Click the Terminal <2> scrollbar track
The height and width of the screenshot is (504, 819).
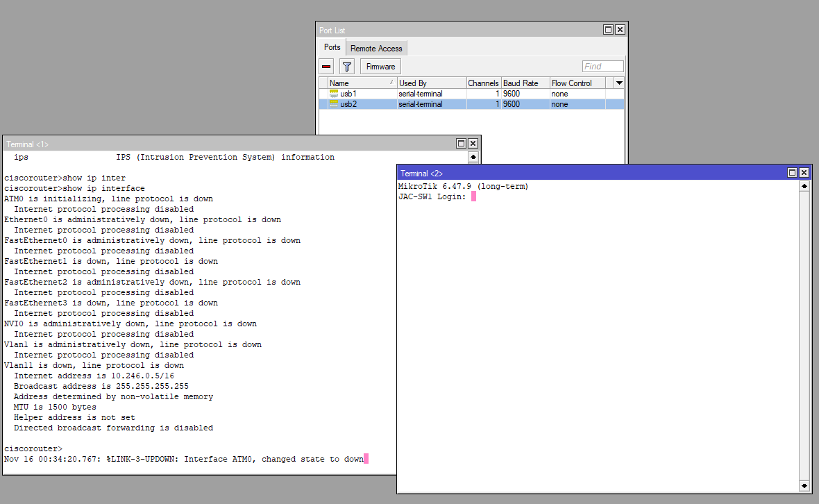tap(804, 333)
